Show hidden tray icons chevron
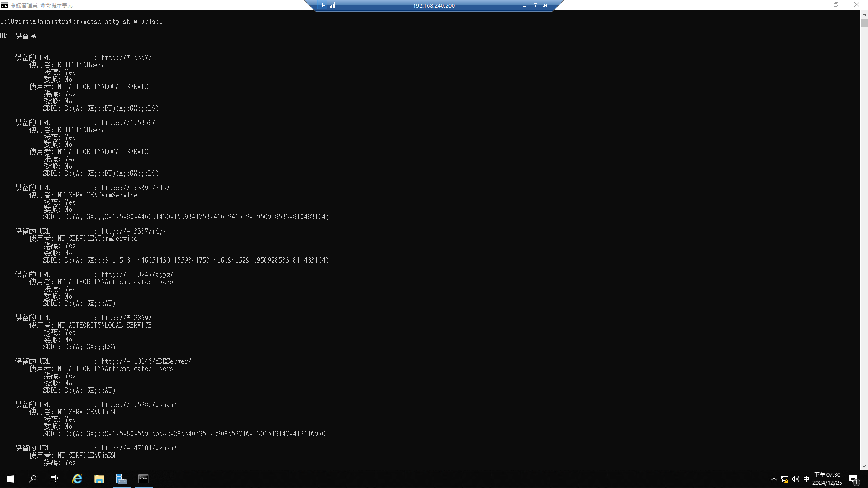The height and width of the screenshot is (488, 868). [774, 479]
